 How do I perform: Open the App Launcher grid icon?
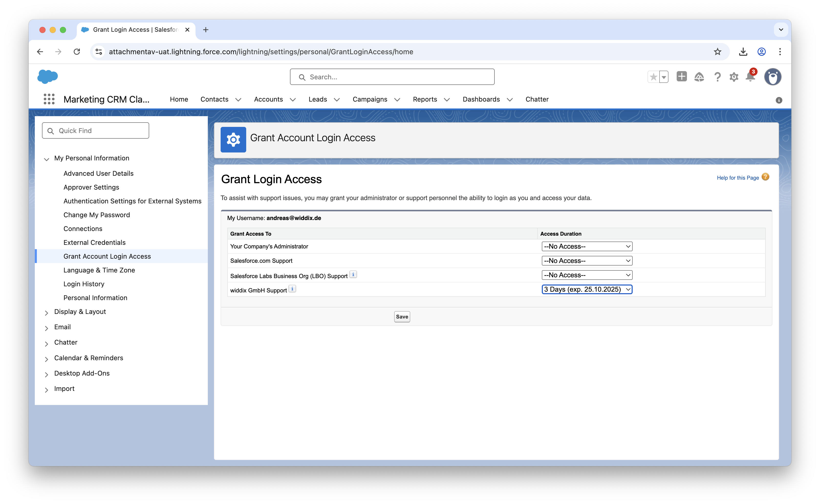(49, 99)
